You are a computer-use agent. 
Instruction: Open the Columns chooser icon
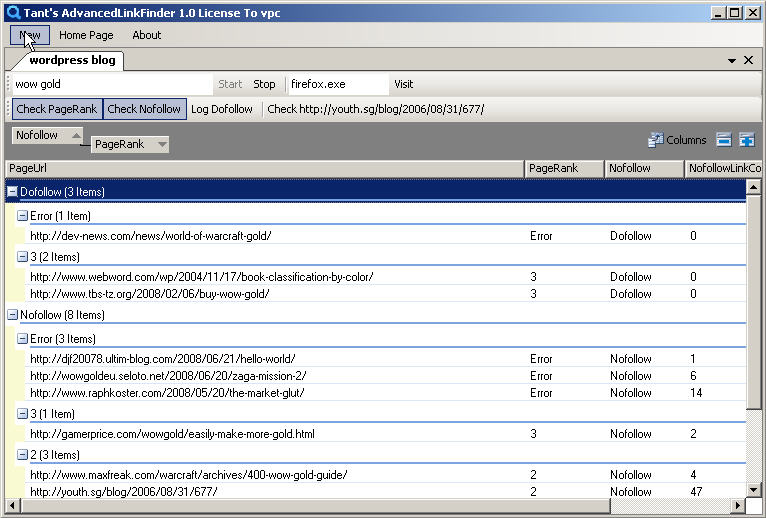pyautogui.click(x=655, y=140)
